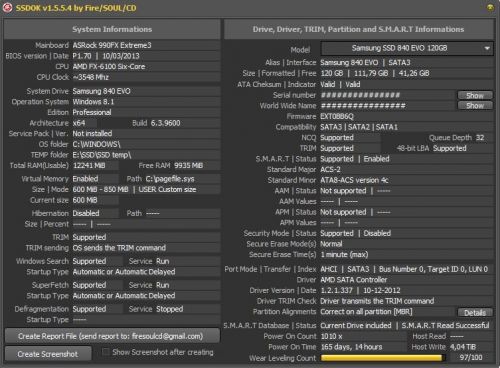Click Alias value Samsung 840 EVO in drive panel

[349, 63]
